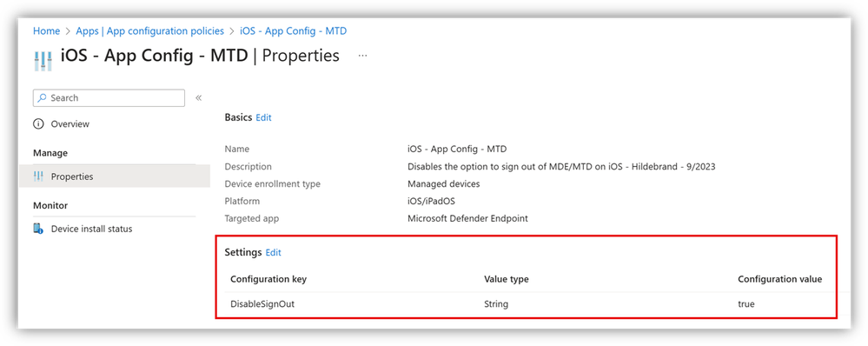
Task: Open Apps | App configuration policies breadcrumb
Action: coord(150,31)
